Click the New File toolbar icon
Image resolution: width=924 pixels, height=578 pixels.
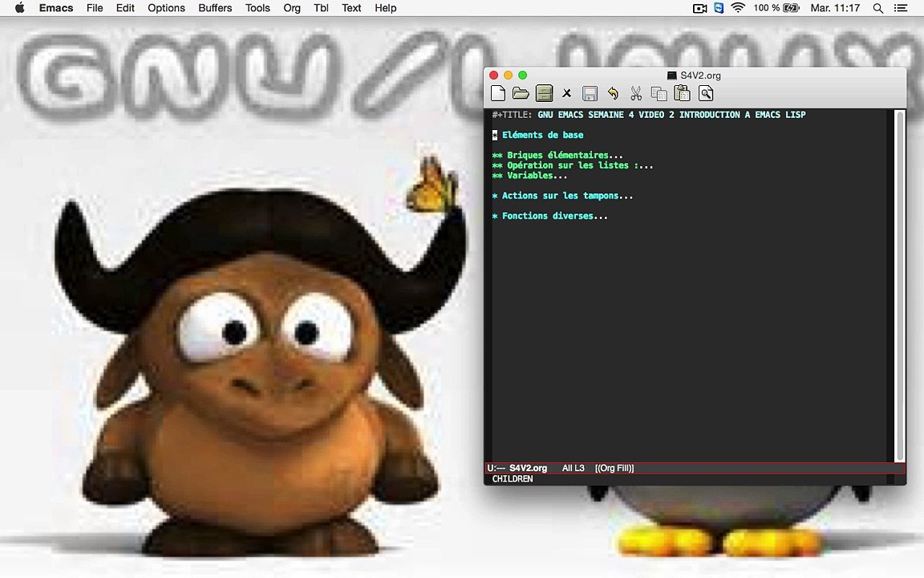tap(498, 93)
